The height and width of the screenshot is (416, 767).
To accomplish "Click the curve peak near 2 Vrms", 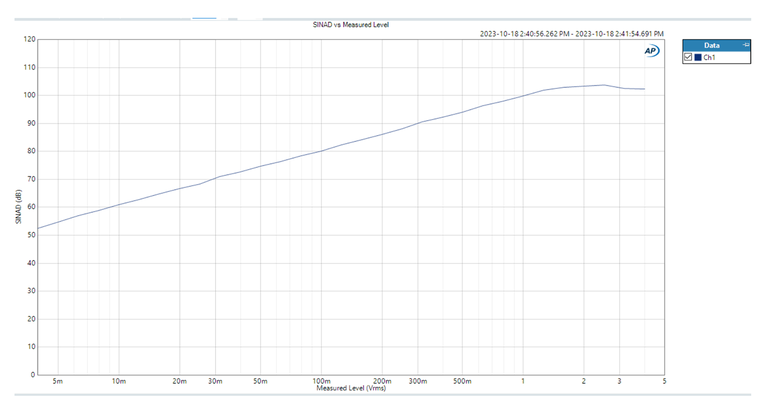I will (602, 85).
